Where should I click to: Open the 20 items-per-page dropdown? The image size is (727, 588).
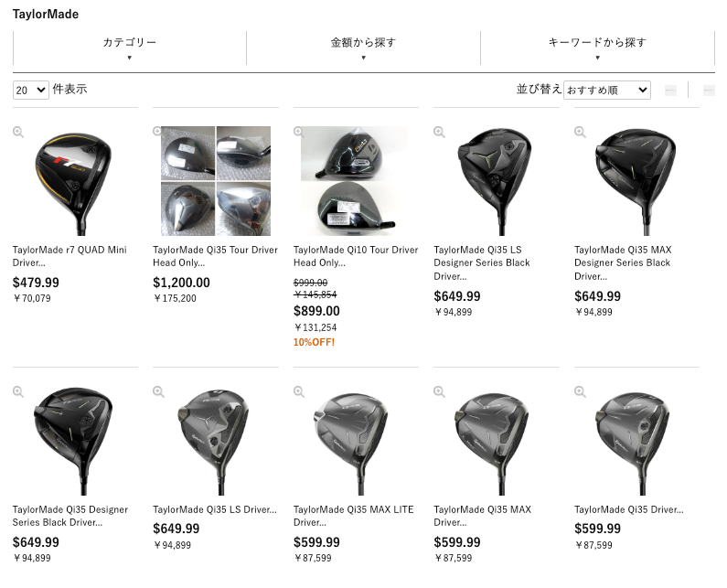coord(30,90)
